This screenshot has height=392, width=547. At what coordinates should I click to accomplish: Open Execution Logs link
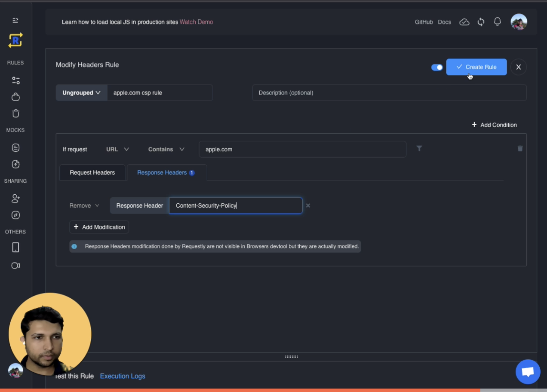coord(123,376)
